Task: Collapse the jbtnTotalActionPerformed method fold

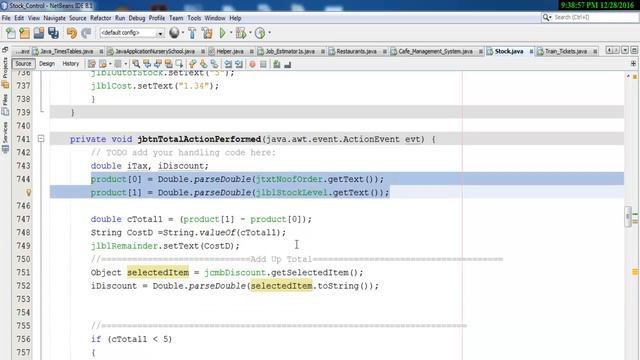Action: pyautogui.click(x=41, y=139)
